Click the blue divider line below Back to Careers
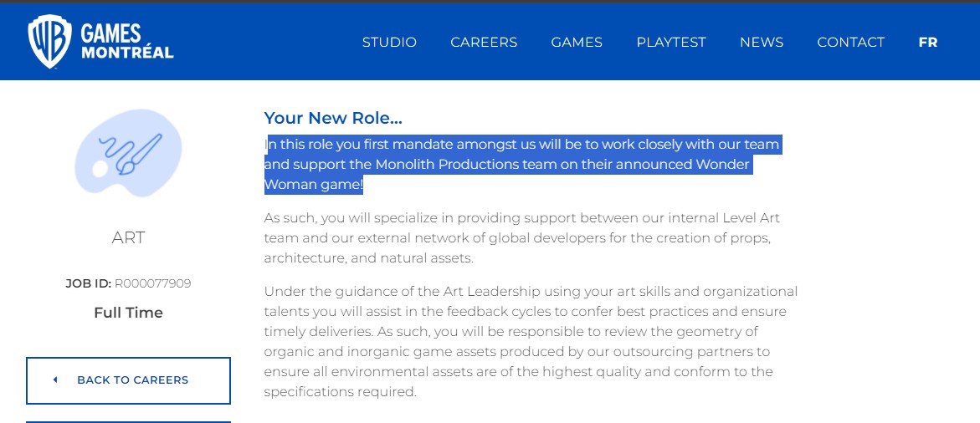The height and width of the screenshot is (423, 980). tap(128, 421)
